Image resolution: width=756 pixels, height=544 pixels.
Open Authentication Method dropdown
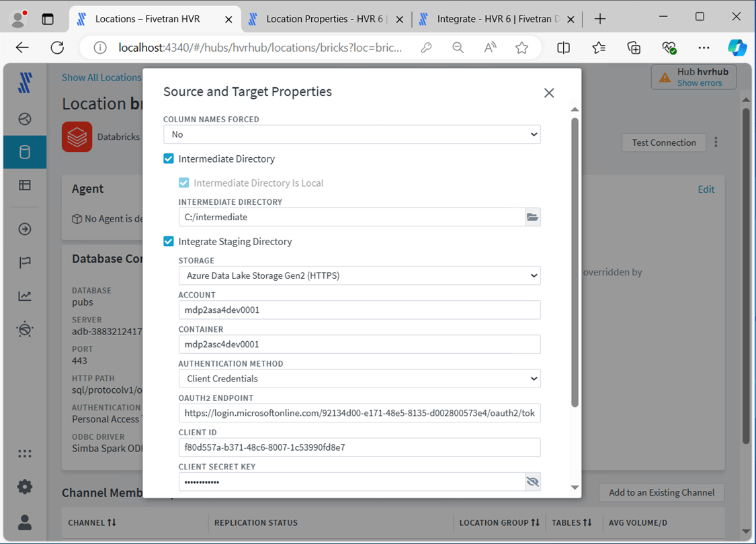(360, 379)
